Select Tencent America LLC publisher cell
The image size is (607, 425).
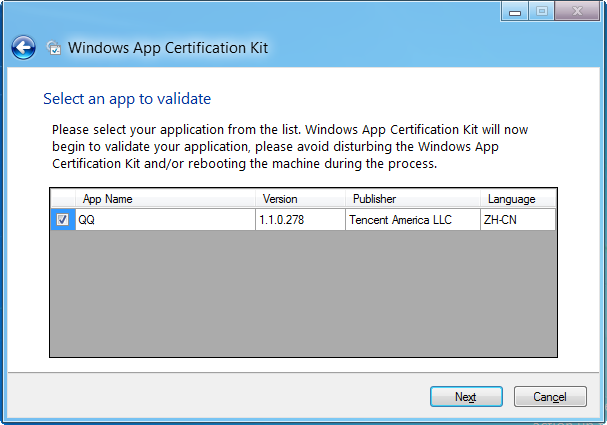click(x=413, y=220)
